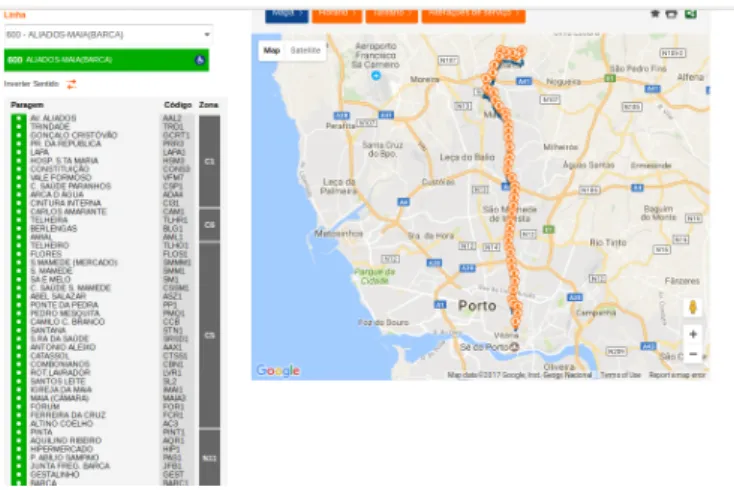This screenshot has height=490, width=734.
Task: Click the Porto city label on map
Action: [477, 306]
